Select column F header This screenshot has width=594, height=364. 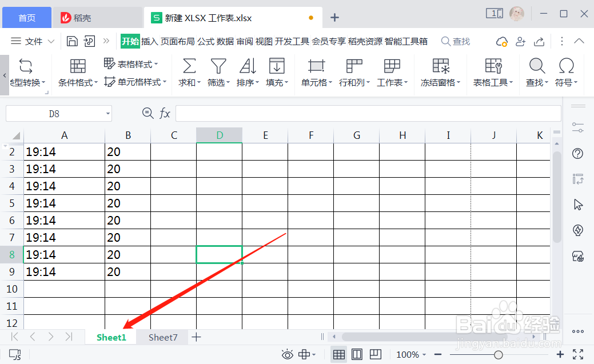tap(310, 135)
